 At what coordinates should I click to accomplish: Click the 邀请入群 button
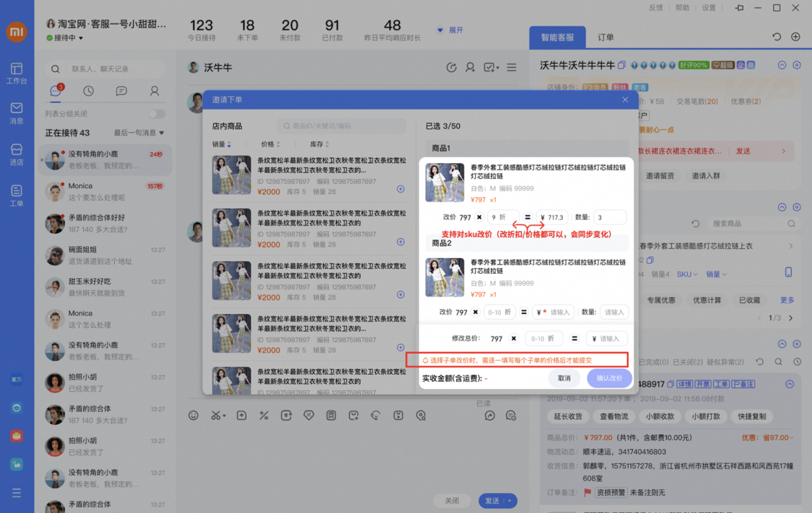pyautogui.click(x=706, y=176)
